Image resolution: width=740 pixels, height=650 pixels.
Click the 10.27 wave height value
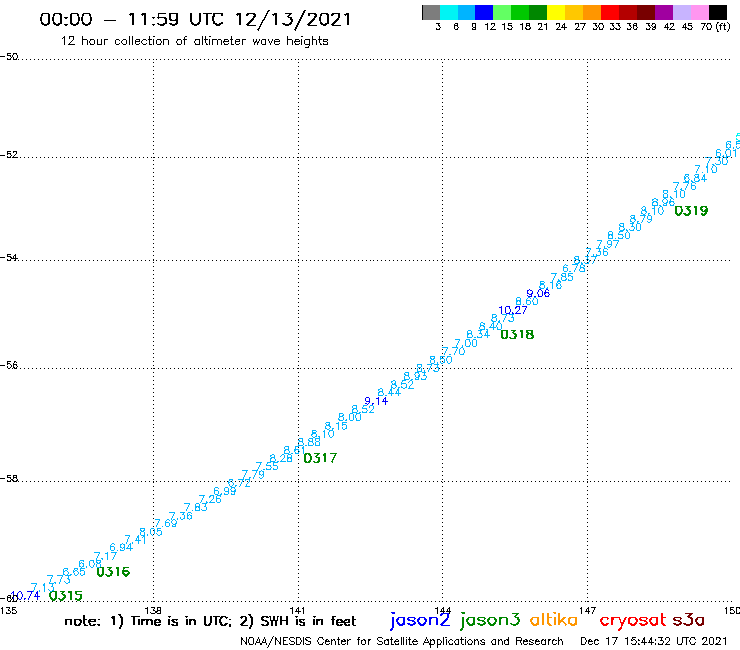point(513,310)
